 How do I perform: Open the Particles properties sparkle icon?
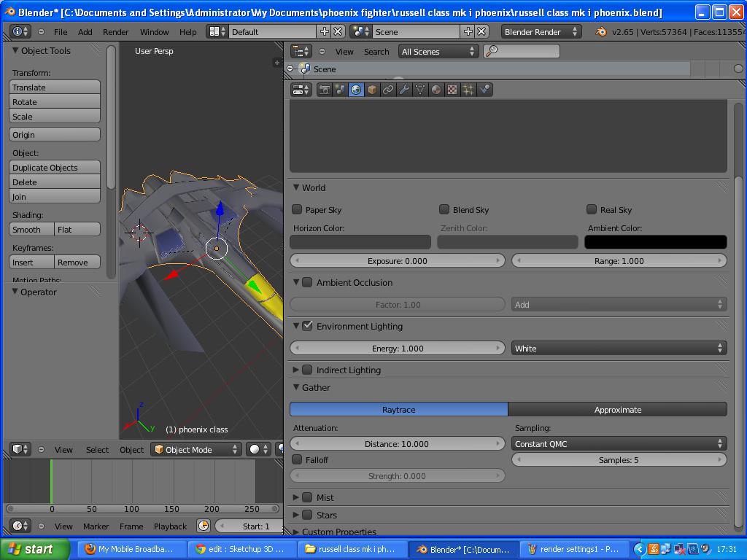click(x=468, y=89)
